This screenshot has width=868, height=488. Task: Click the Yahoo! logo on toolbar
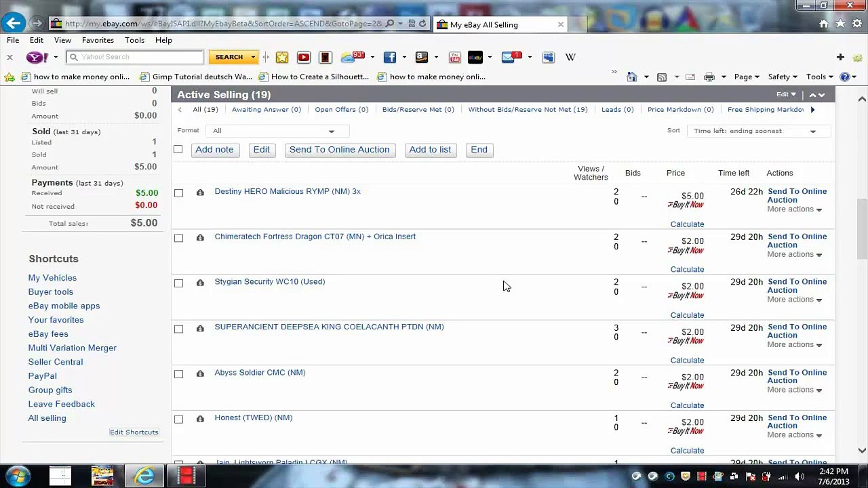point(37,58)
